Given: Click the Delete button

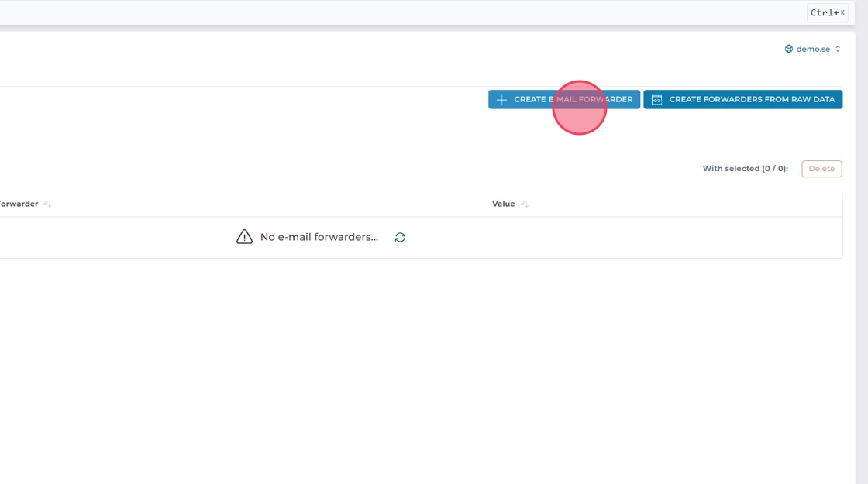Looking at the screenshot, I should (x=821, y=169).
